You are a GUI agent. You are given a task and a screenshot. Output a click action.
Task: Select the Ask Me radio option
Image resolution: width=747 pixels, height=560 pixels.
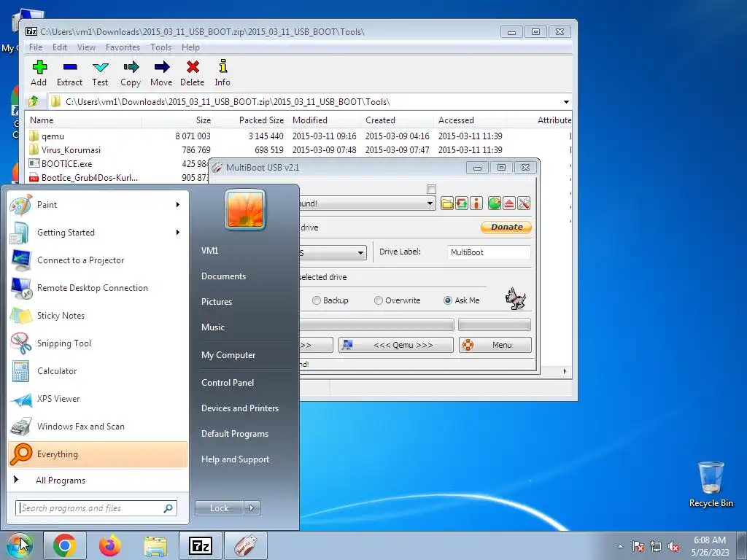462,300
